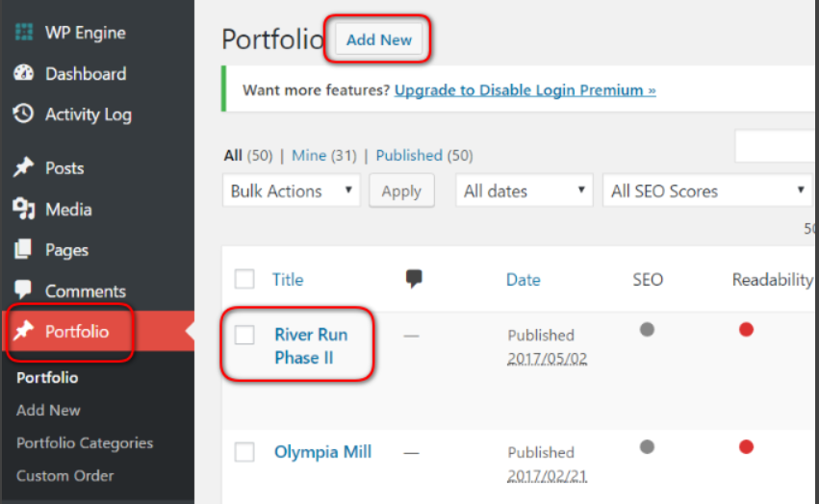This screenshot has width=819, height=504.
Task: Open Dashboard via its gauge icon
Action: (23, 73)
